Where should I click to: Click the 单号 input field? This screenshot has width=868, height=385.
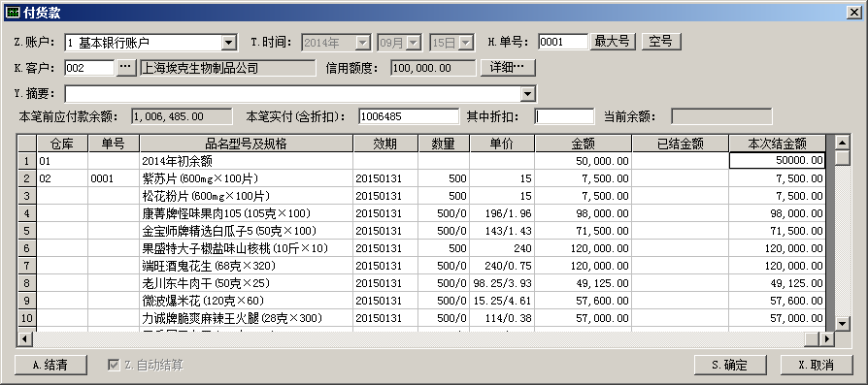pyautogui.click(x=562, y=42)
